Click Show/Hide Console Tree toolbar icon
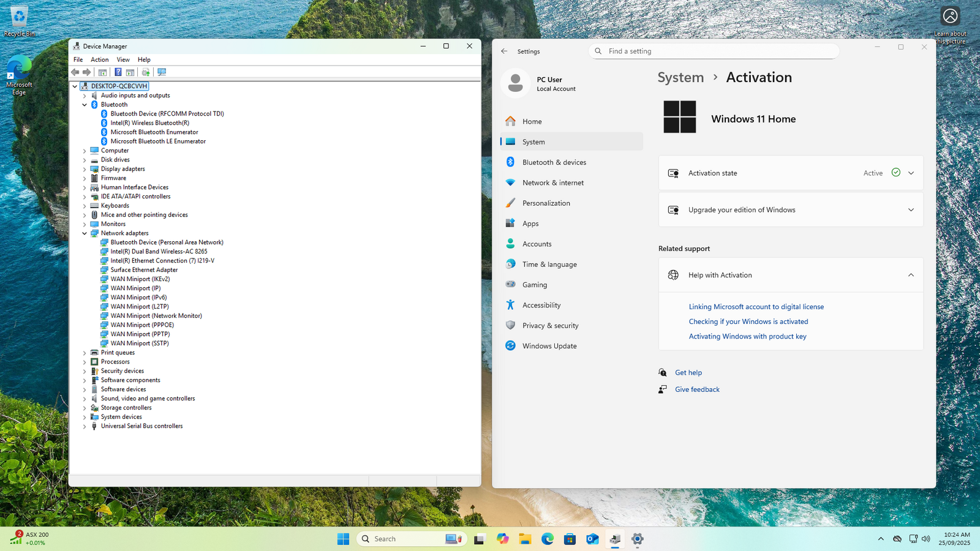980x551 pixels. click(x=102, y=72)
